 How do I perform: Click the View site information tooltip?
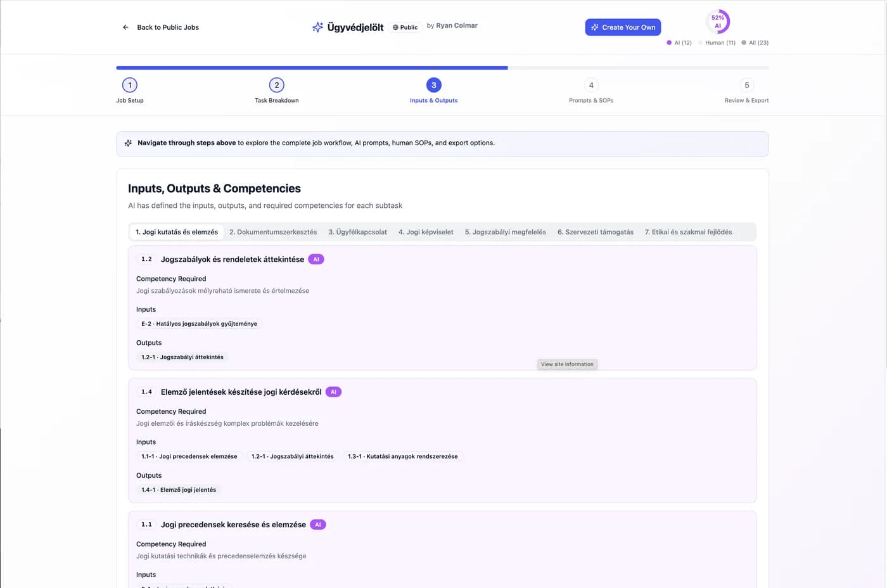click(567, 364)
